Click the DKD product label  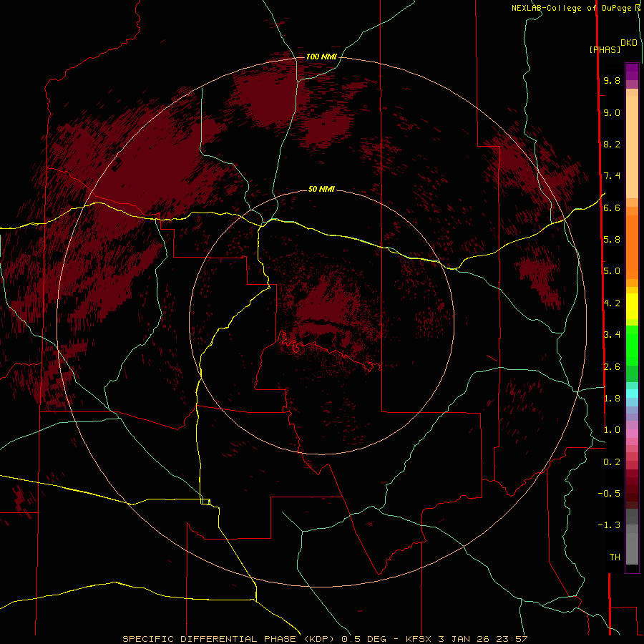pos(629,42)
